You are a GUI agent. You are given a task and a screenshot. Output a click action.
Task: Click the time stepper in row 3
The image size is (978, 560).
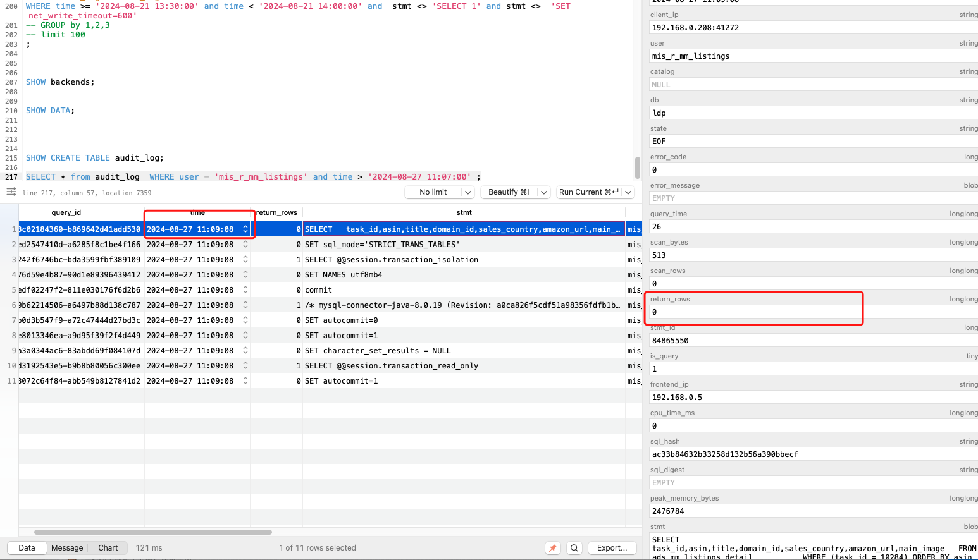tap(245, 260)
